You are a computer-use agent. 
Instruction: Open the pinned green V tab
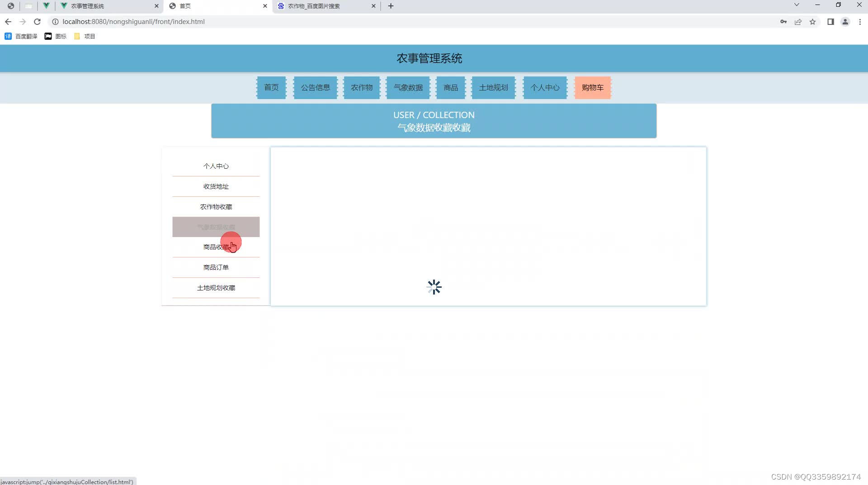coord(46,6)
